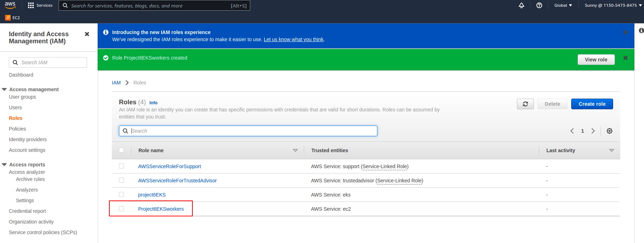The width and height of the screenshot is (644, 243).
Task: Dismiss the role created success banner
Action: click(626, 58)
